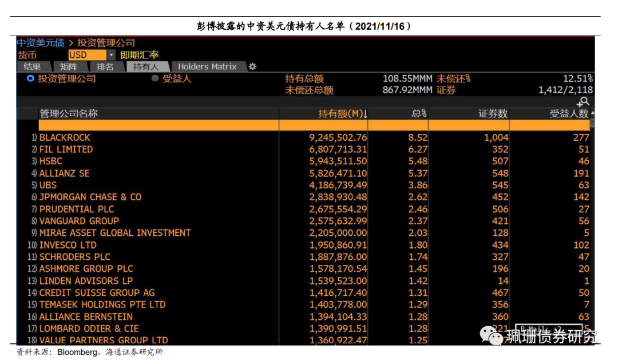Switch to the 矩阵 tab
The width and height of the screenshot is (618, 364).
pos(69,66)
